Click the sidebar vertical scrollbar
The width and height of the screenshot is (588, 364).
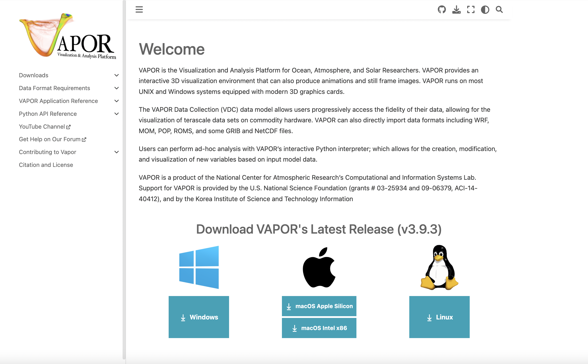[124, 180]
